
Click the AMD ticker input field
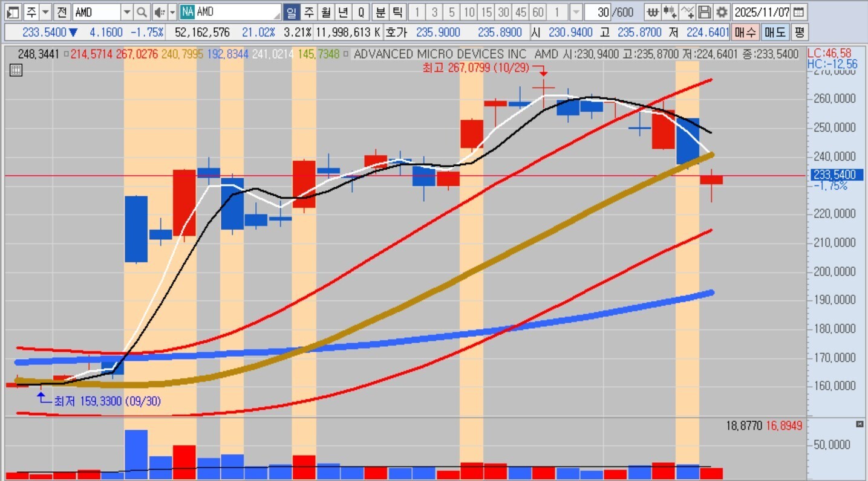click(x=97, y=11)
